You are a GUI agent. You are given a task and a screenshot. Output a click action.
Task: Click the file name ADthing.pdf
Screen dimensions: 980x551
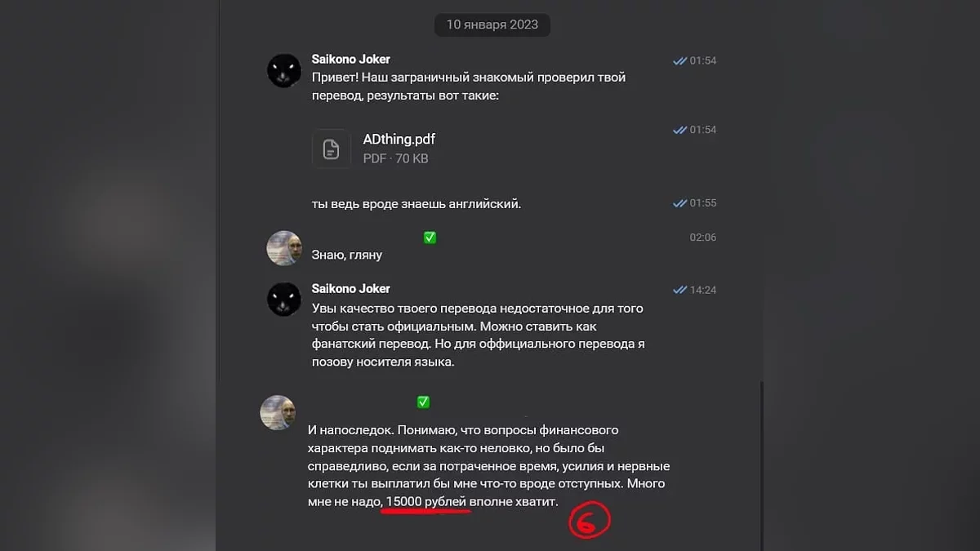[x=399, y=140]
